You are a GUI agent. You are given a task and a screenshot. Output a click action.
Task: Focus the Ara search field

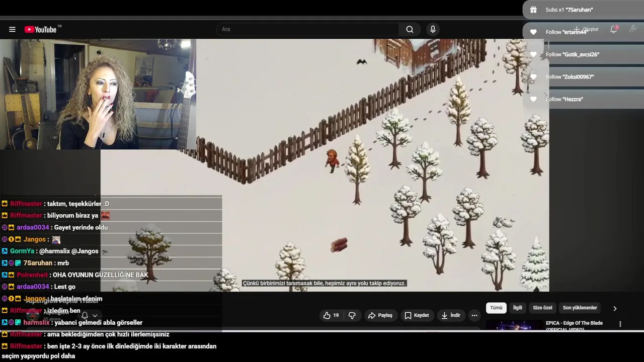click(x=308, y=29)
